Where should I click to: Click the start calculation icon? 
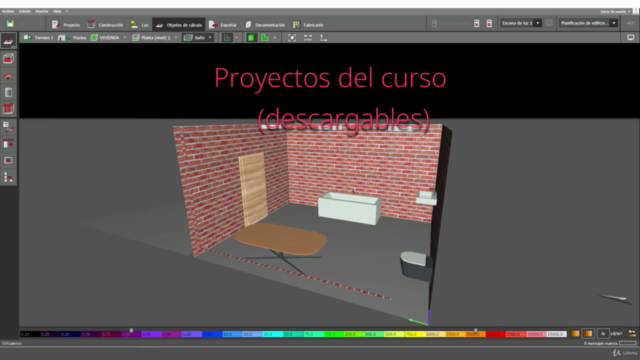[434, 24]
